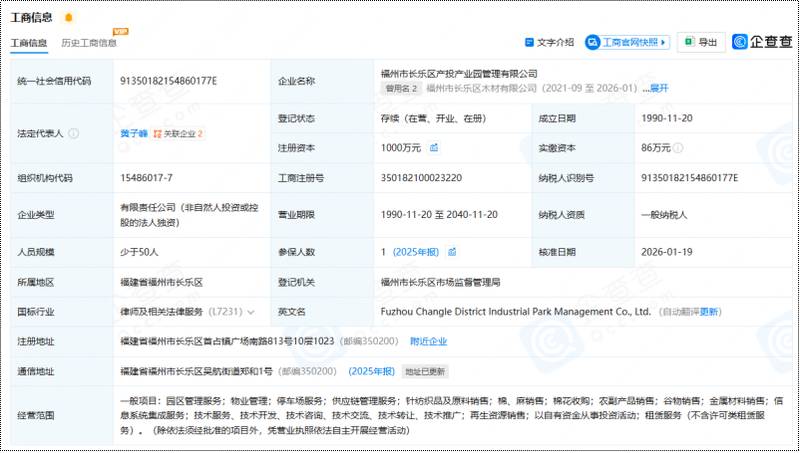This screenshot has width=800, height=453.
Task: Click info icon next to 法定代表人
Action: [x=74, y=134]
